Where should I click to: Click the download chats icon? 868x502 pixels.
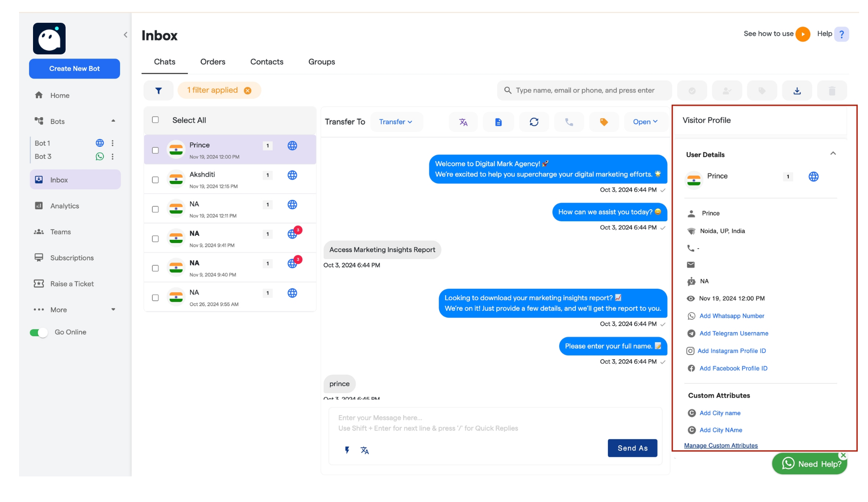tap(797, 91)
